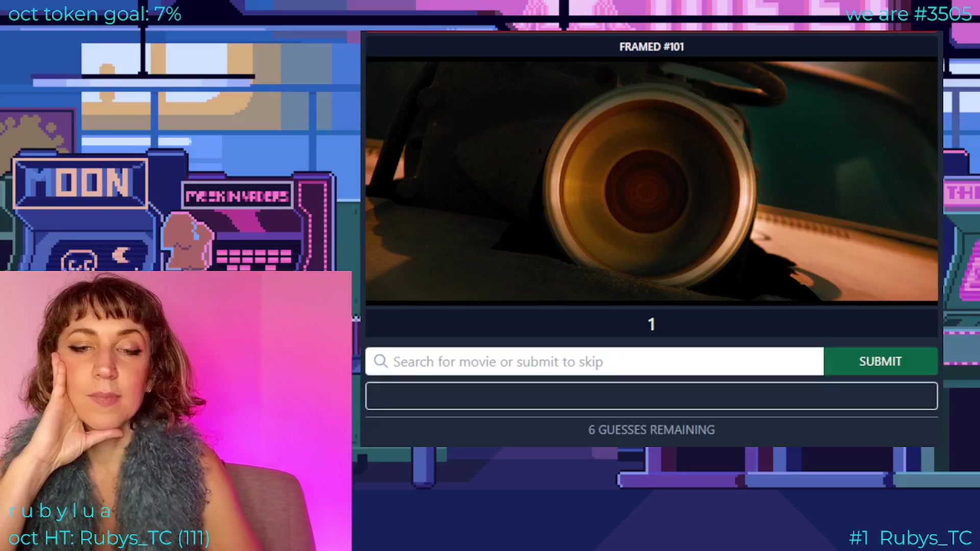
Task: Click the oct token goal: 7% text
Action: 94,14
